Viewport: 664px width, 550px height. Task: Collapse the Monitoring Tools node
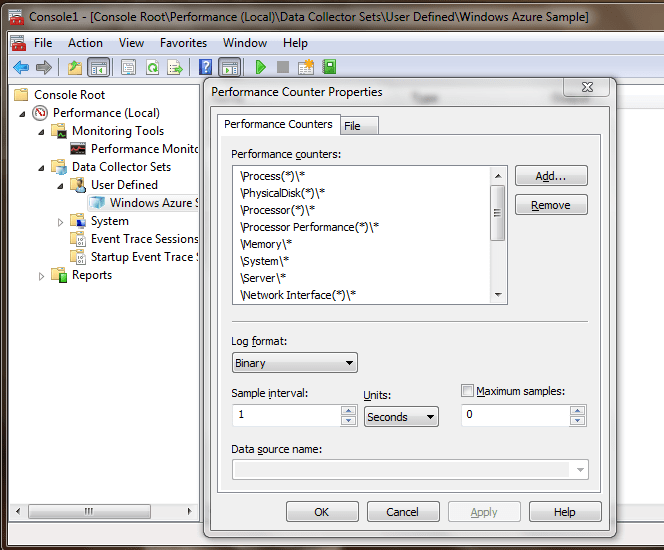pyautogui.click(x=42, y=132)
